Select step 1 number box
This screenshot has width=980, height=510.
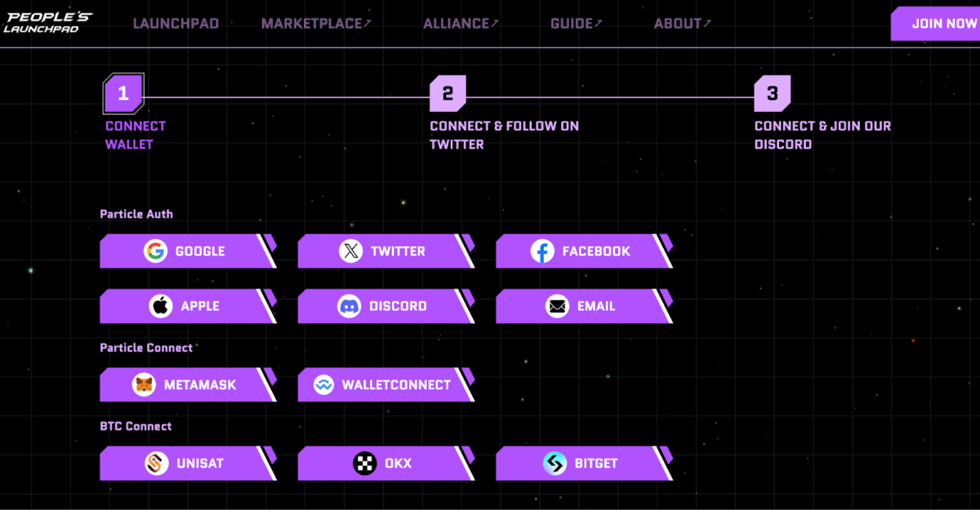click(123, 93)
